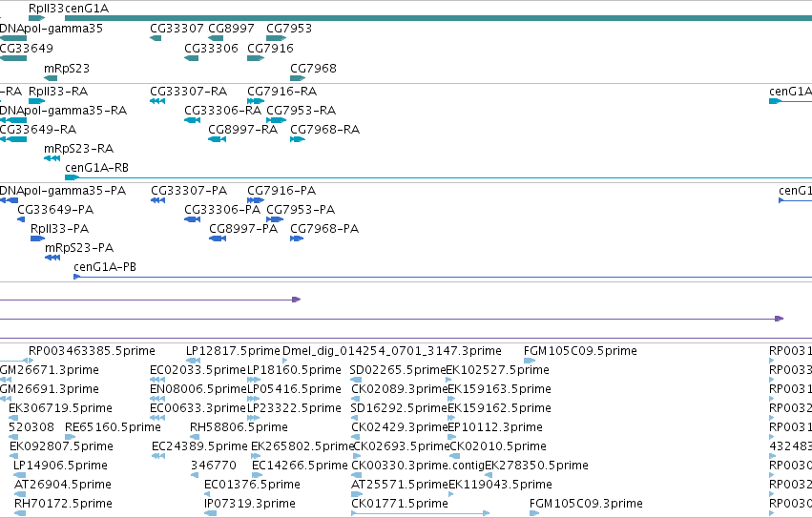Select the CG33307-RA transcript

point(157,101)
